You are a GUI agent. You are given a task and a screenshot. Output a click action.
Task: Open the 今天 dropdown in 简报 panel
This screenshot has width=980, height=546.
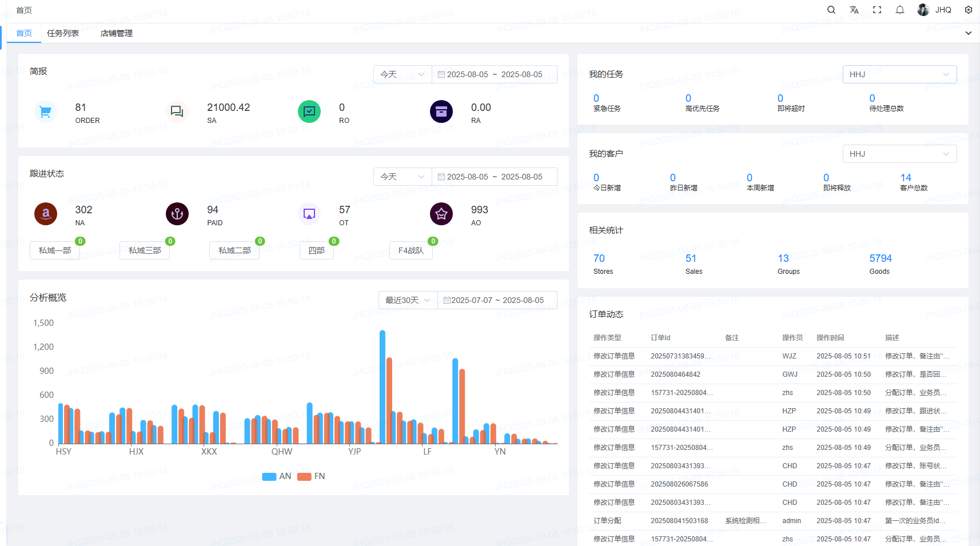[403, 74]
